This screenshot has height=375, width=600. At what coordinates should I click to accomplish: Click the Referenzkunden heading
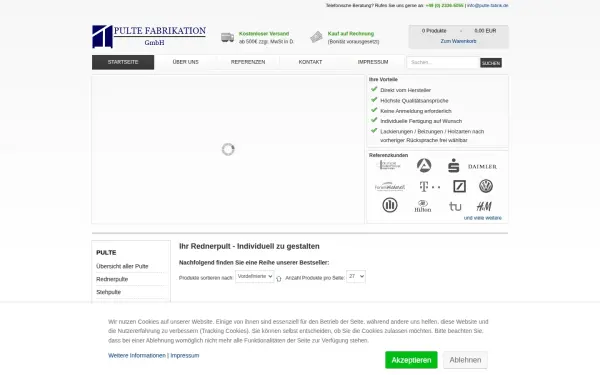pos(388,155)
